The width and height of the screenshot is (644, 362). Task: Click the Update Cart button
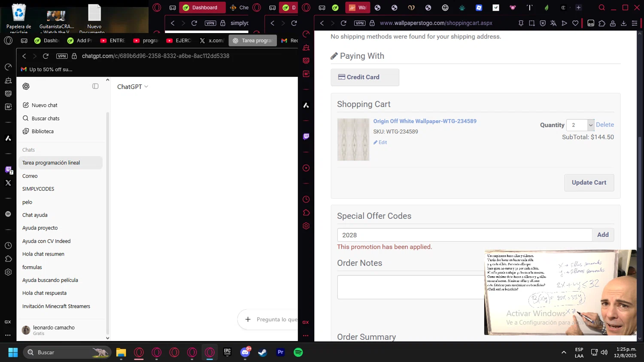[x=589, y=183]
